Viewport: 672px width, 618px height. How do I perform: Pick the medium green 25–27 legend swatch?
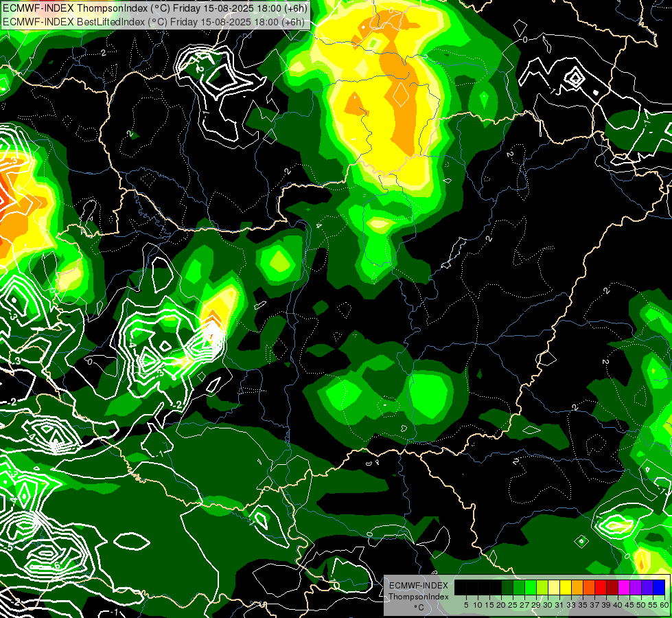[519, 587]
